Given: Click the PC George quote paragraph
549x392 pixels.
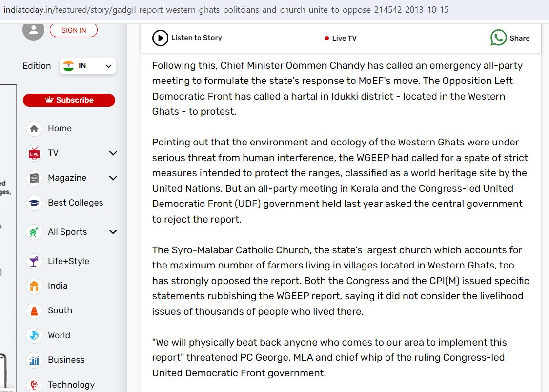Looking at the screenshot, I should (328, 358).
